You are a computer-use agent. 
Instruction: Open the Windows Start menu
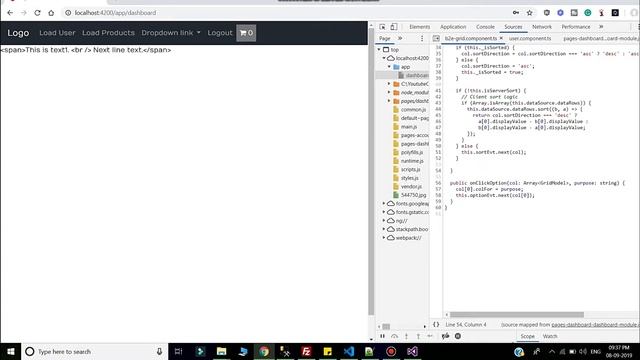(11, 351)
